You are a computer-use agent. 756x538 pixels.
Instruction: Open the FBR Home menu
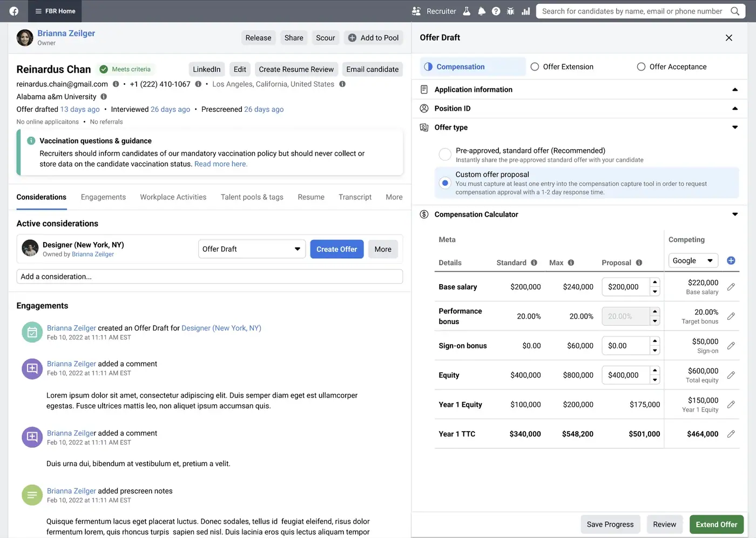55,11
